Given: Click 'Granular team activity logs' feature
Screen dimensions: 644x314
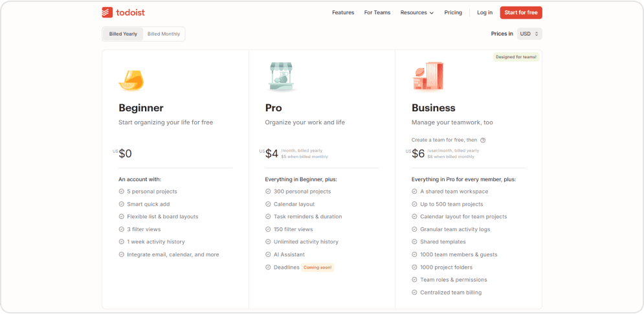Looking at the screenshot, I should tap(455, 229).
